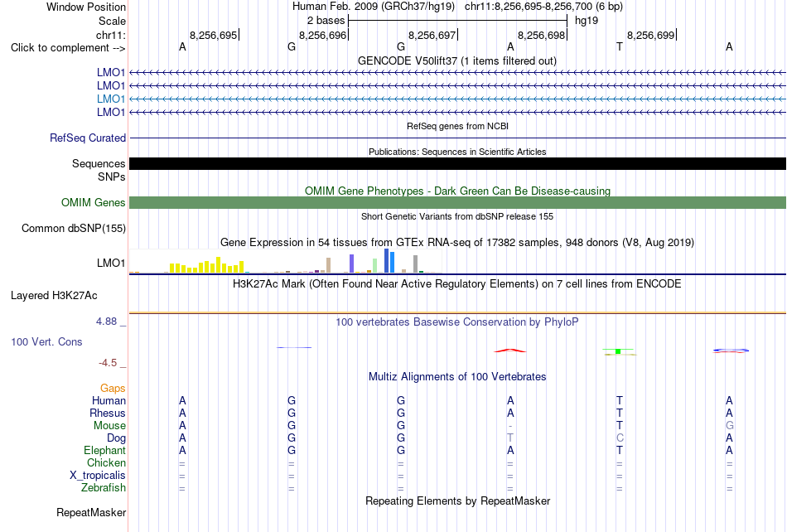Click the '100 Vert. Cons' track label
The height and width of the screenshot is (532, 787).
[x=46, y=341]
